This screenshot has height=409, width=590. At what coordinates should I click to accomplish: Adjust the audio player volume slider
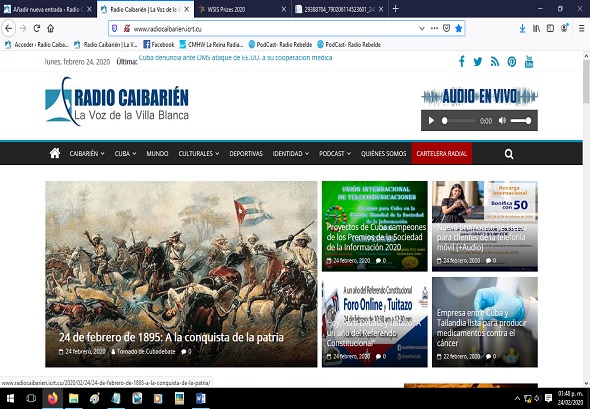[x=521, y=120]
